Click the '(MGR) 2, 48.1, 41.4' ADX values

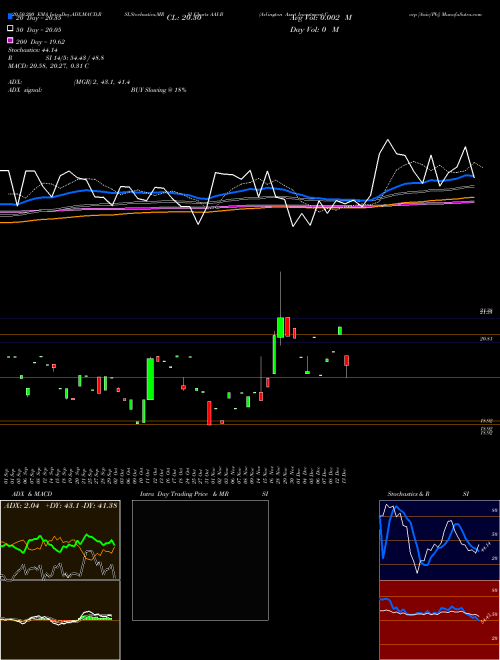[102, 82]
